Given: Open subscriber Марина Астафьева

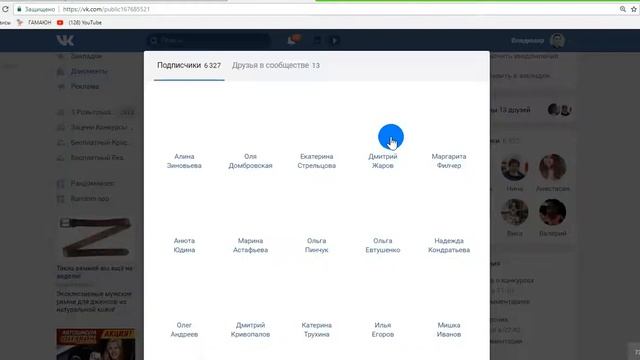Looking at the screenshot, I should [250, 245].
